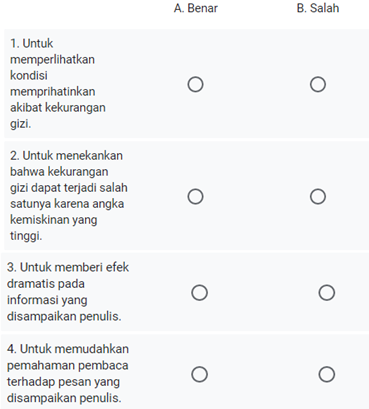Click the word 'memprihatinkan' in statement 1

53,92
